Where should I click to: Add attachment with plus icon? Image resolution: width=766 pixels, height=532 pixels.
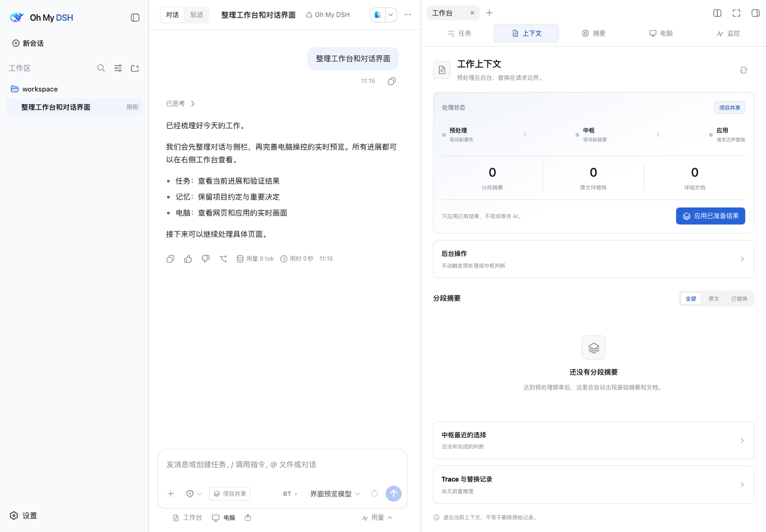pos(171,494)
